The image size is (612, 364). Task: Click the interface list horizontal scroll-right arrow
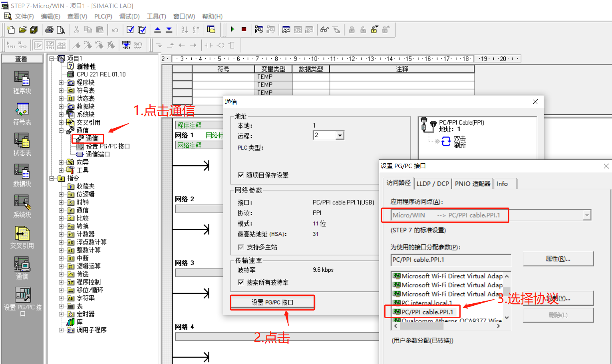pos(498,326)
